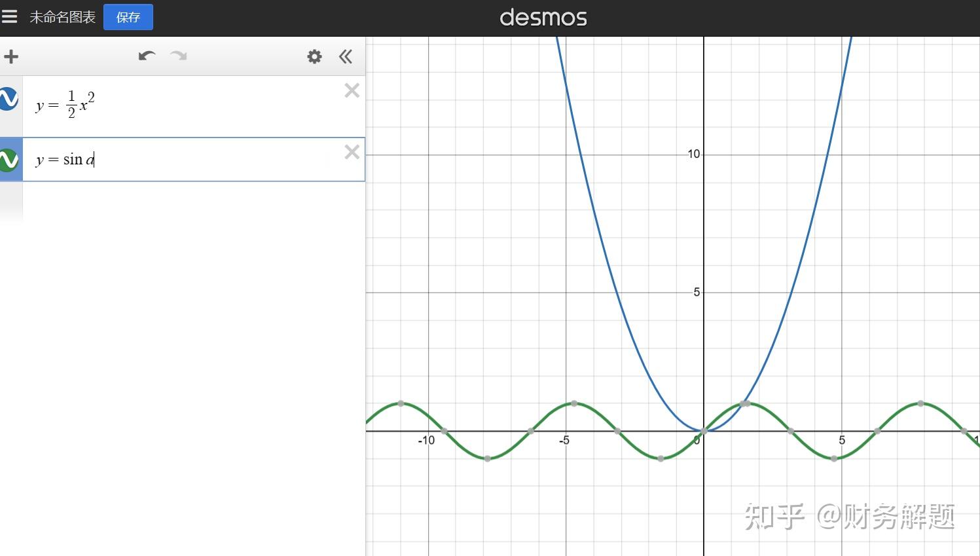Click the grey point at the sine trough near x = -8

coord(487,458)
